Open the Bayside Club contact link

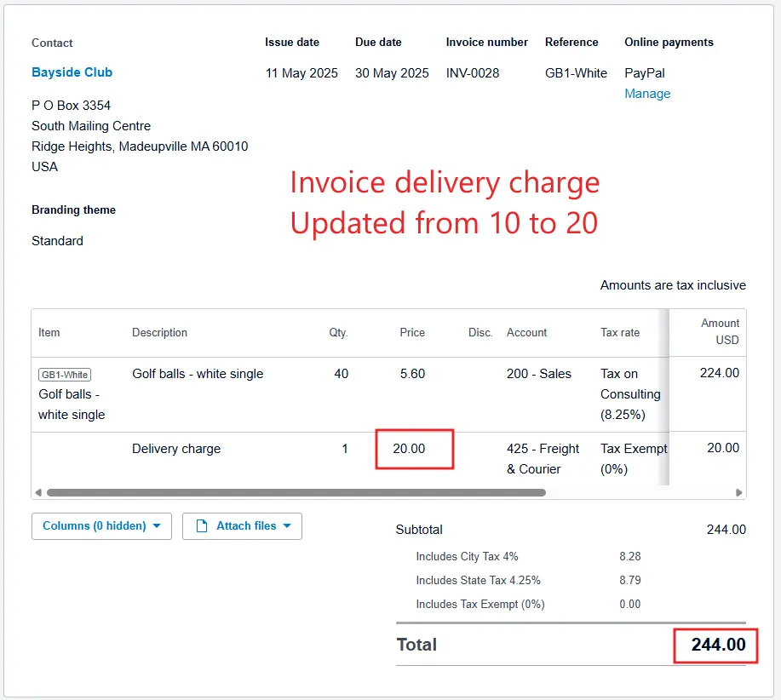pyautogui.click(x=72, y=72)
